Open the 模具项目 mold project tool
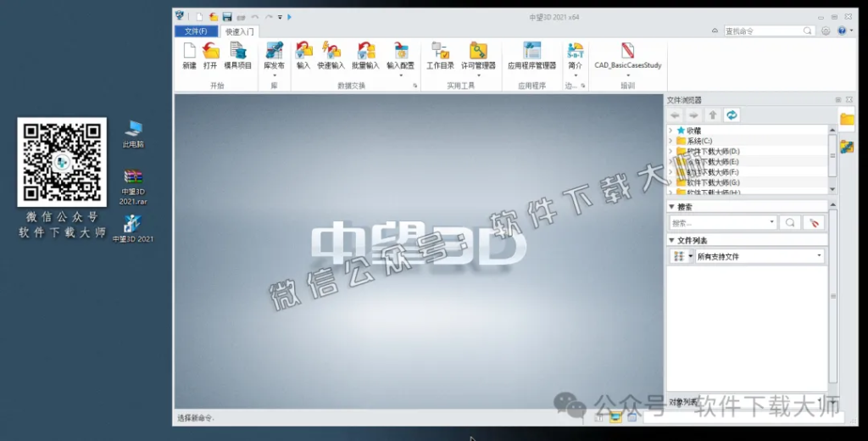The width and height of the screenshot is (868, 441). click(x=238, y=55)
